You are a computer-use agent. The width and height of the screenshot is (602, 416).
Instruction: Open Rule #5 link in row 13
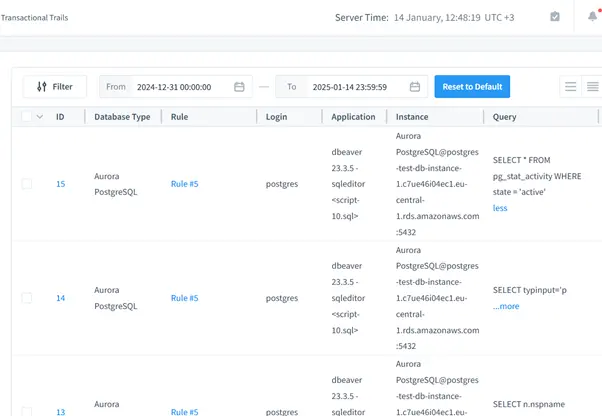[184, 412]
